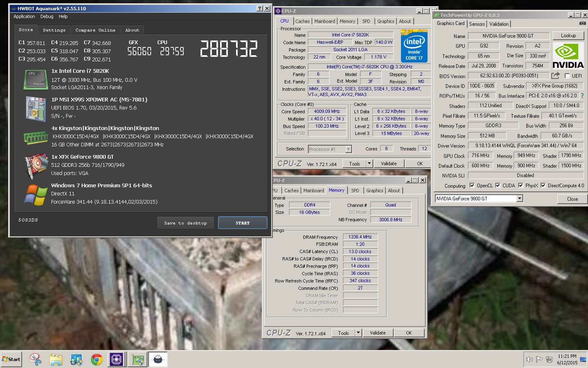Toggle the DirectCompute 4.0 checkbox
The height and width of the screenshot is (368, 588).
[543, 185]
